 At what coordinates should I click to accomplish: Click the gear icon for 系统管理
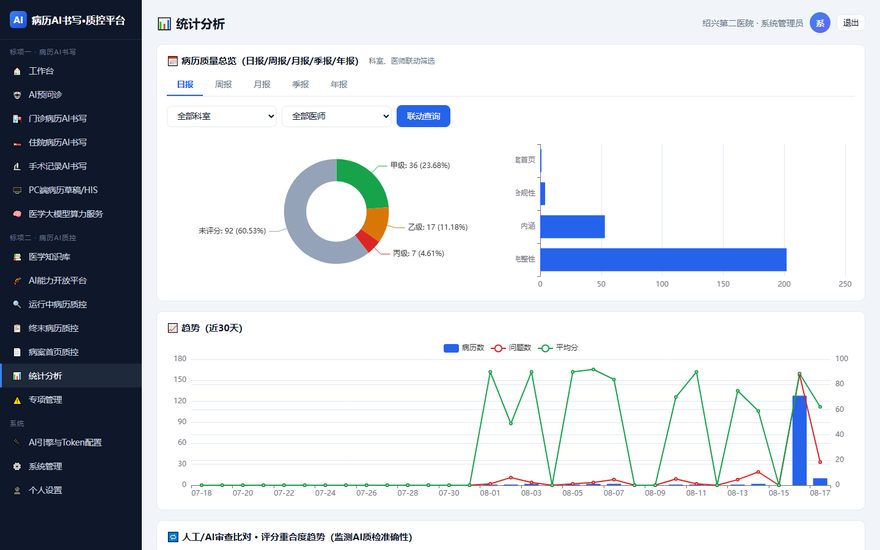(x=17, y=466)
